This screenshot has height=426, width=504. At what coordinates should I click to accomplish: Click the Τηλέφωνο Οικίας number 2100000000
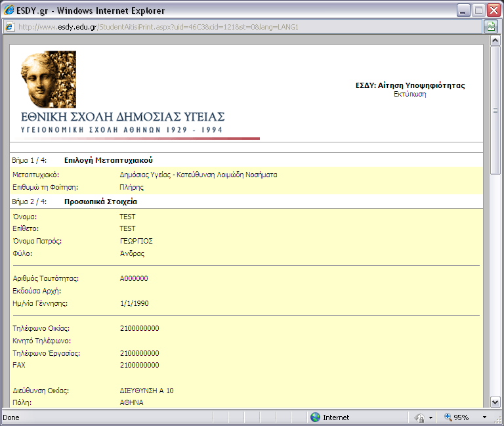coord(140,328)
